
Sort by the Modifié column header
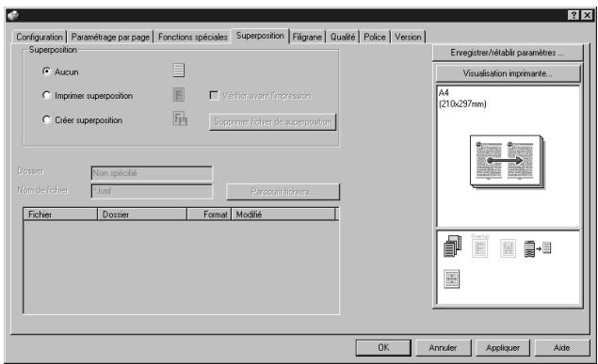pyautogui.click(x=283, y=214)
